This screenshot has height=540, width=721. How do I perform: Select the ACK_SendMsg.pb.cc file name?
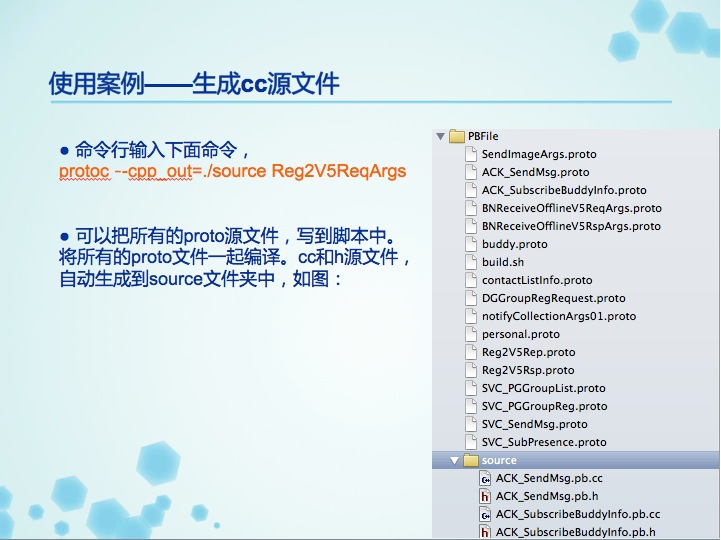click(x=549, y=478)
